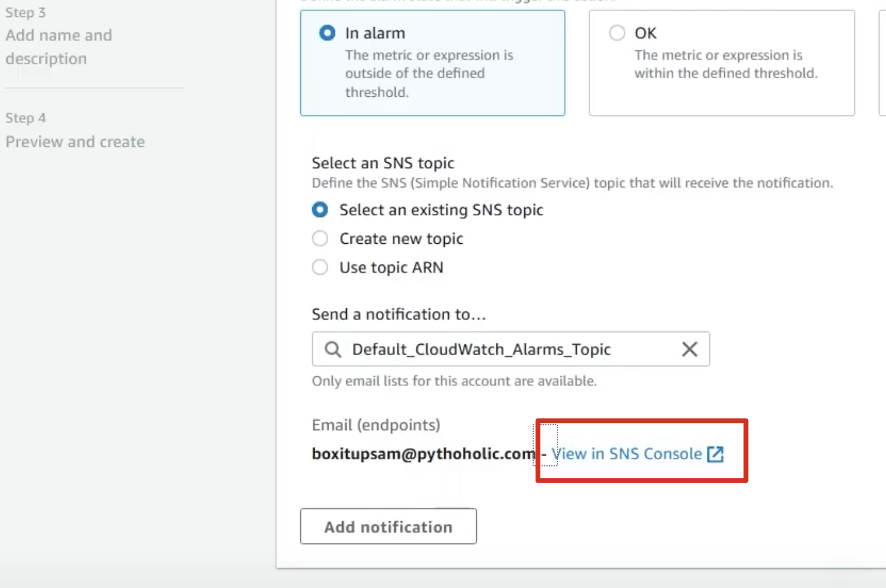Screen dimensions: 886x588
Task: Choose Create new topic option
Action: click(320, 238)
